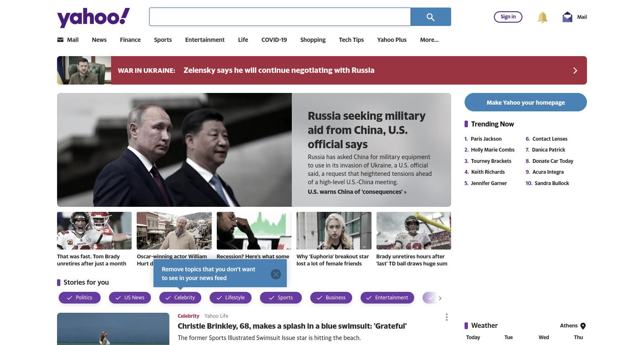This screenshot has height=345, width=644.
Task: Open the notifications bell
Action: point(542,17)
